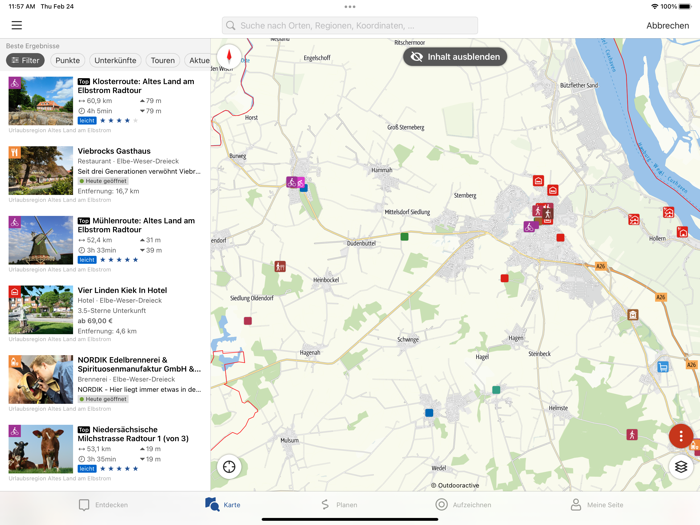This screenshot has height=525, width=700.
Task: Tap the green square marker near Düdenbüttel
Action: (404, 237)
